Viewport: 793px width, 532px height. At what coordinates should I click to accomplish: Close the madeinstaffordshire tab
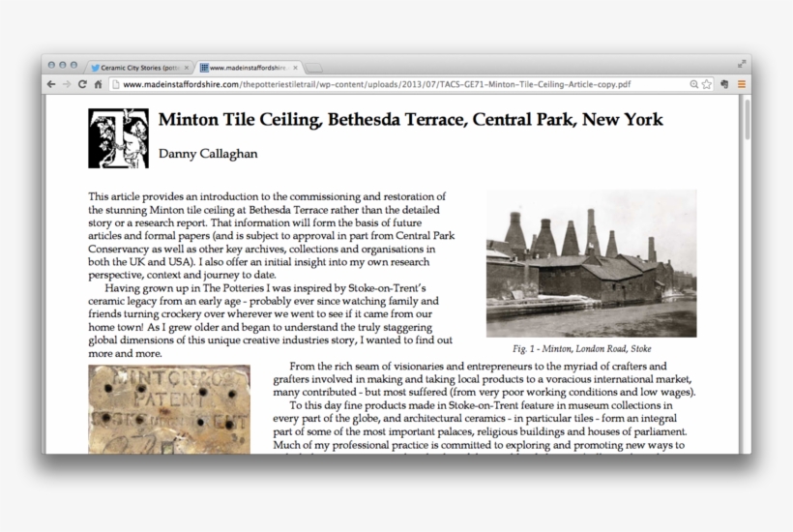[x=295, y=68]
